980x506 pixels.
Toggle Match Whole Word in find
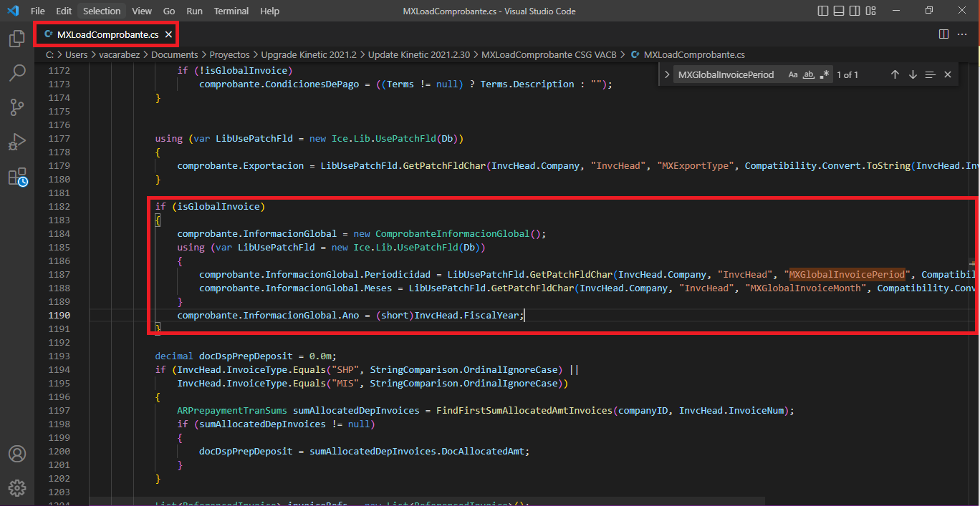809,74
